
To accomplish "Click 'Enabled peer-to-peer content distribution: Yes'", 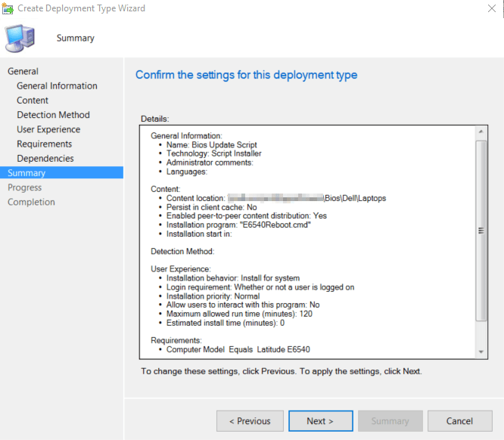I will point(247,215).
